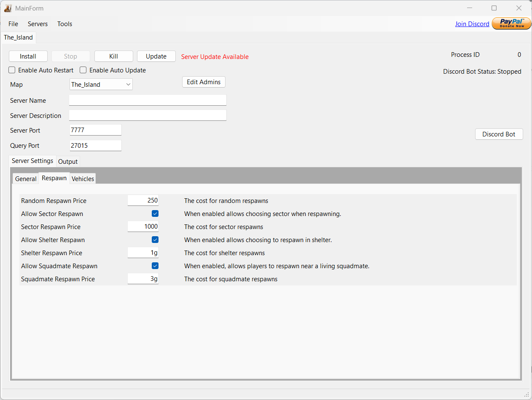
Task: Toggle Allow Squadmate Respawn checkbox
Action: (x=155, y=266)
